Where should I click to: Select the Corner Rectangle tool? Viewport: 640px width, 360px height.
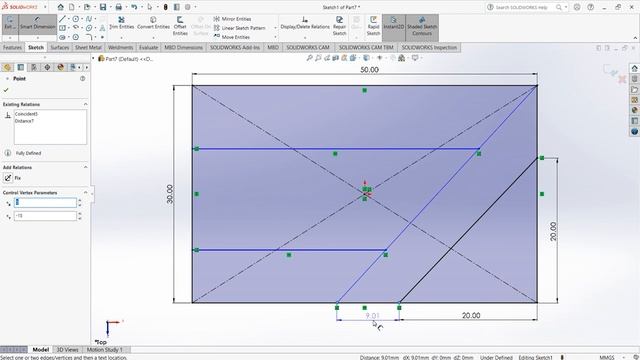(62, 28)
